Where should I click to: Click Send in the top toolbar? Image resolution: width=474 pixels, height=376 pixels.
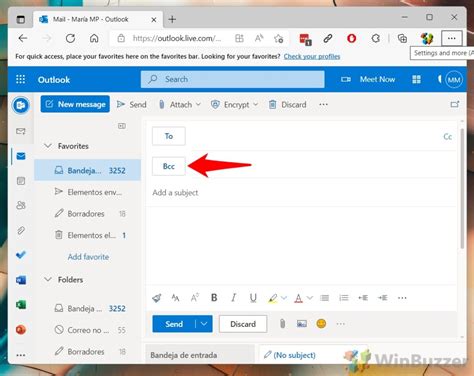(131, 105)
